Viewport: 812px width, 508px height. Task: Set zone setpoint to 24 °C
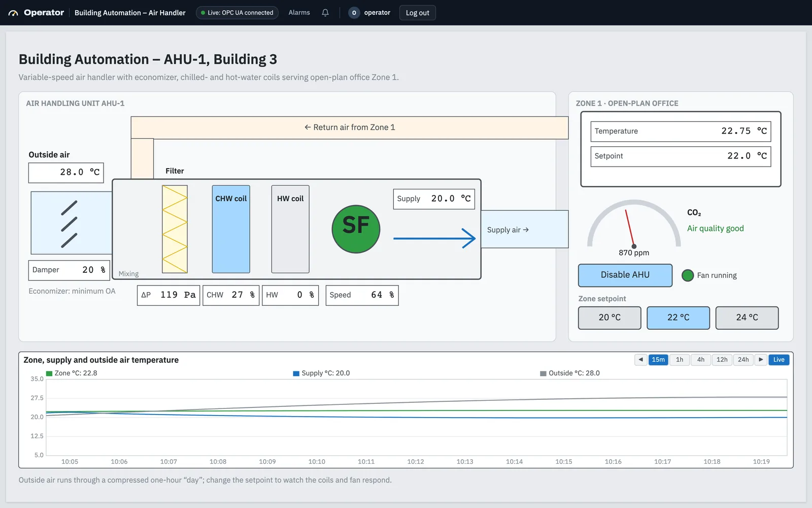click(x=747, y=318)
